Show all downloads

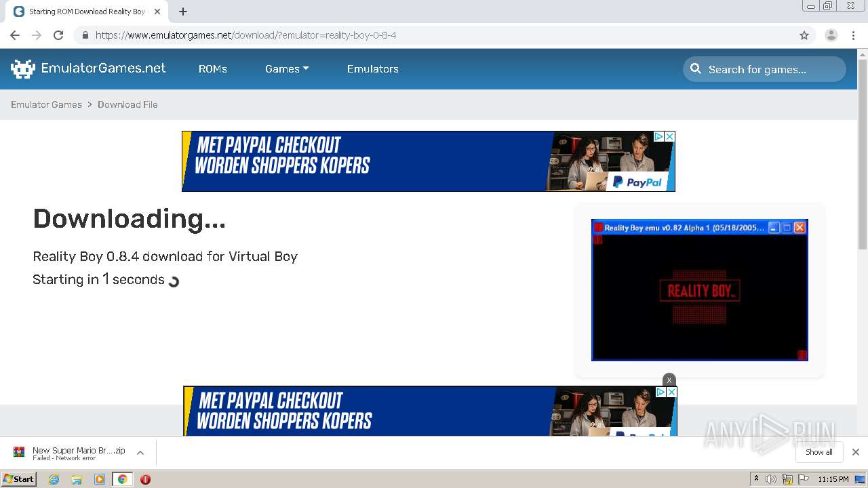[819, 452]
